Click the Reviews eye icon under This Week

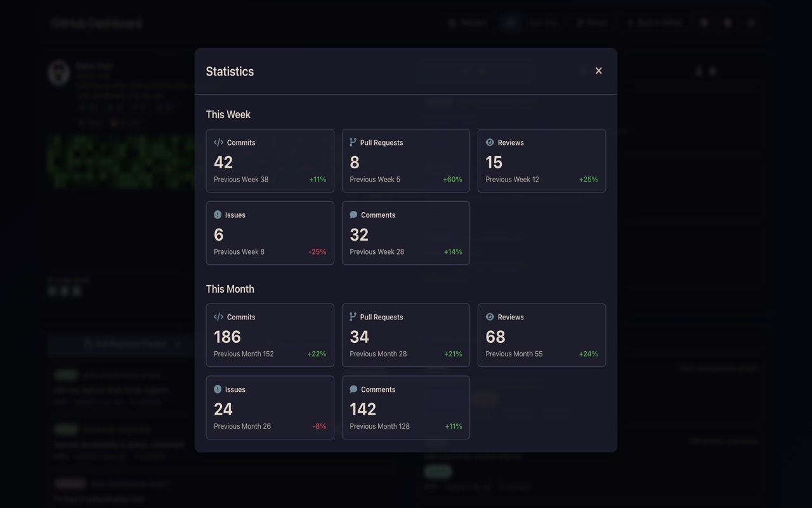[490, 142]
